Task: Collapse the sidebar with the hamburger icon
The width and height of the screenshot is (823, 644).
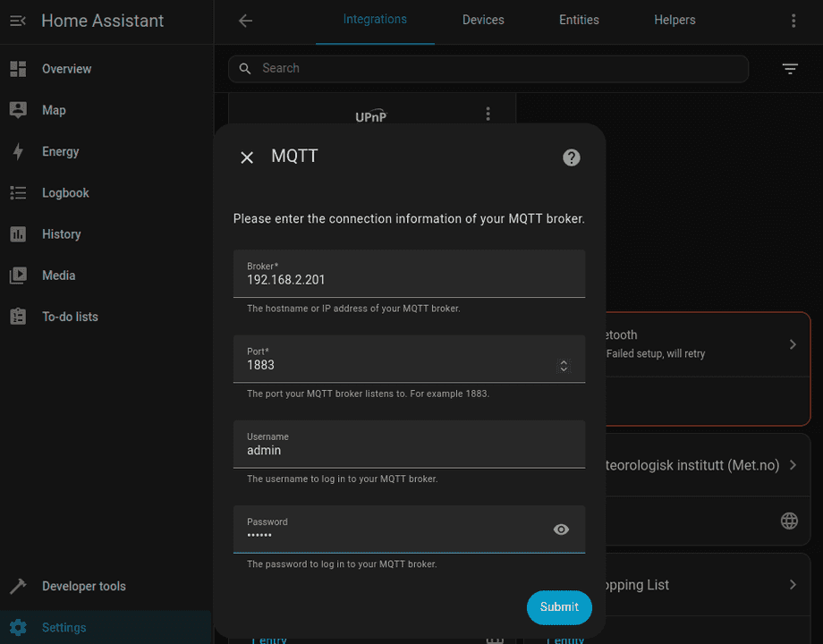Action: coord(18,20)
